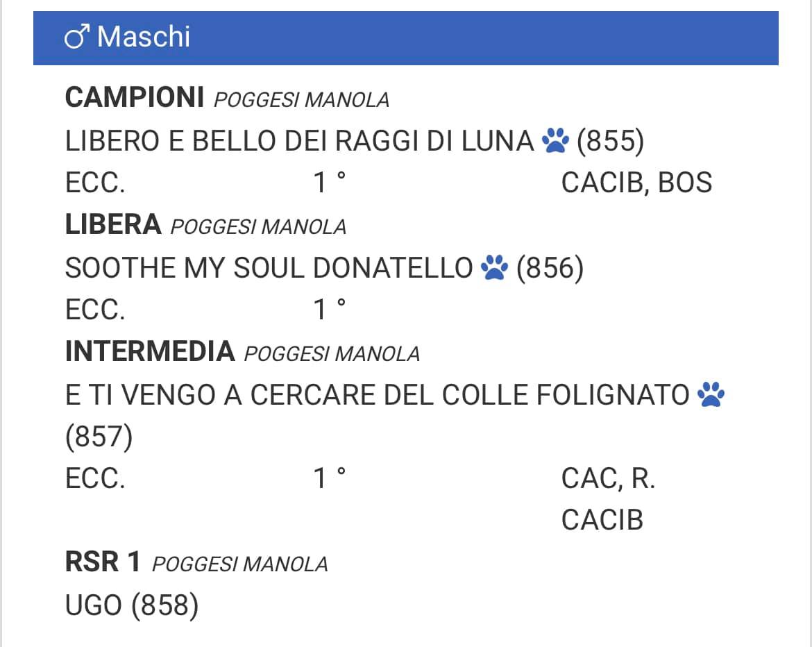Click the RSR 1 class heading
The height and width of the screenshot is (647, 812).
tap(103, 562)
